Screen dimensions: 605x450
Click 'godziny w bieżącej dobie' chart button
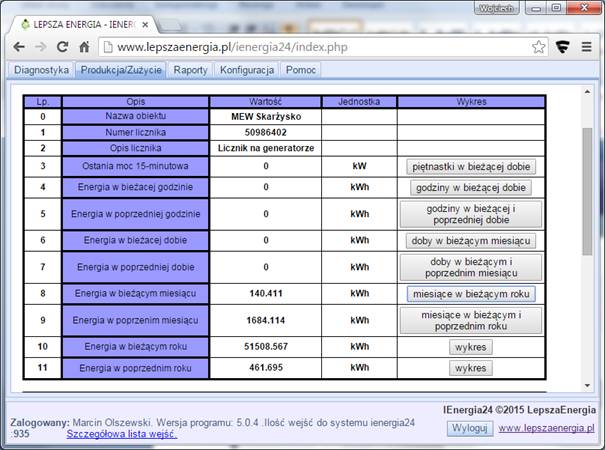coord(471,188)
